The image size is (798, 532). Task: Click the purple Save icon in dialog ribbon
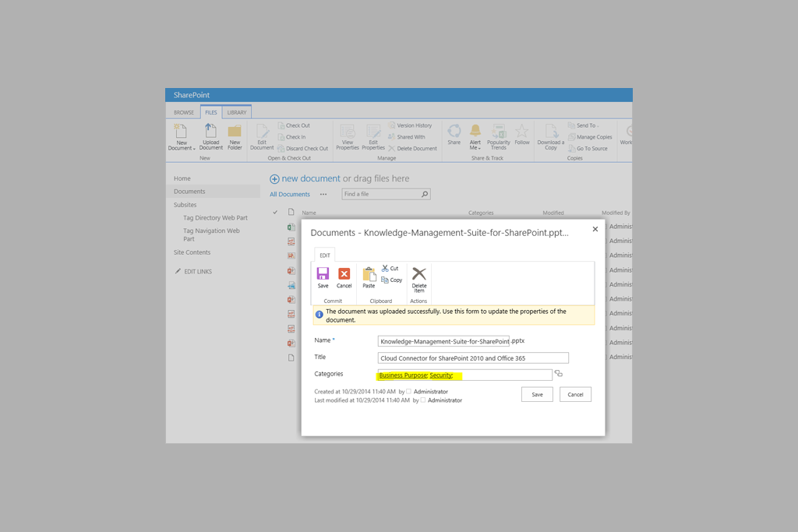coord(323,273)
